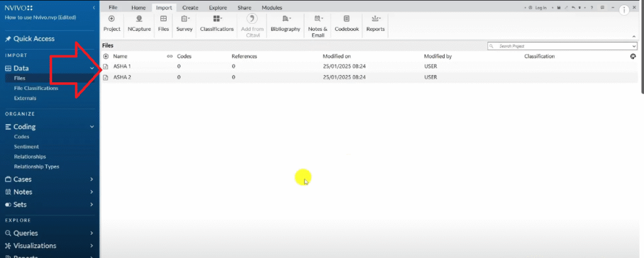Click the add circle icon in list header
644x258 pixels.
click(106, 56)
